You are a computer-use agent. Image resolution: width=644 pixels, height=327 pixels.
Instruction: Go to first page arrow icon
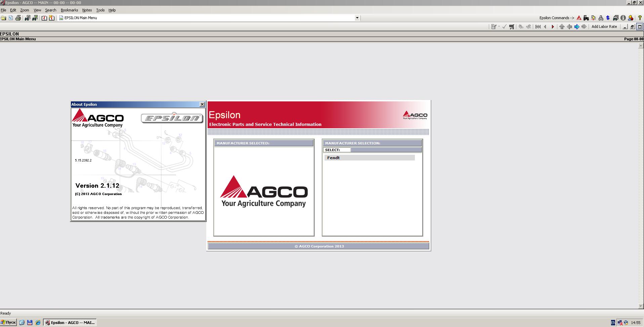pyautogui.click(x=538, y=27)
